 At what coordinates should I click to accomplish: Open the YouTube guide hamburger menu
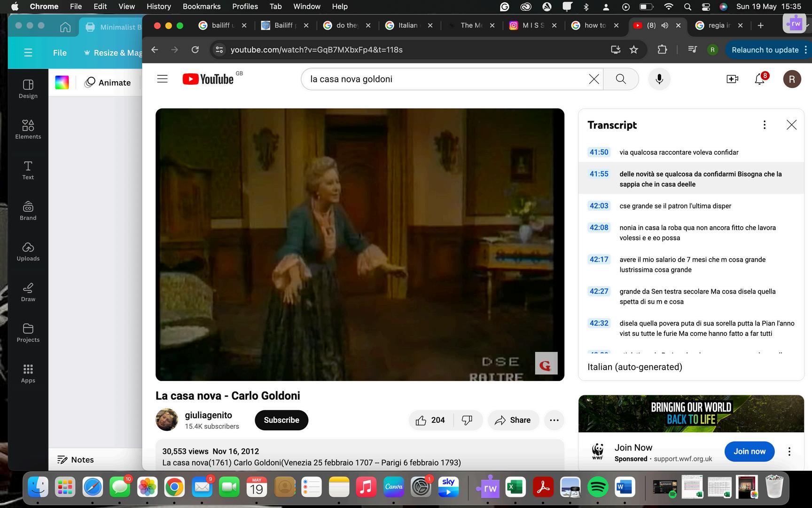click(x=162, y=79)
